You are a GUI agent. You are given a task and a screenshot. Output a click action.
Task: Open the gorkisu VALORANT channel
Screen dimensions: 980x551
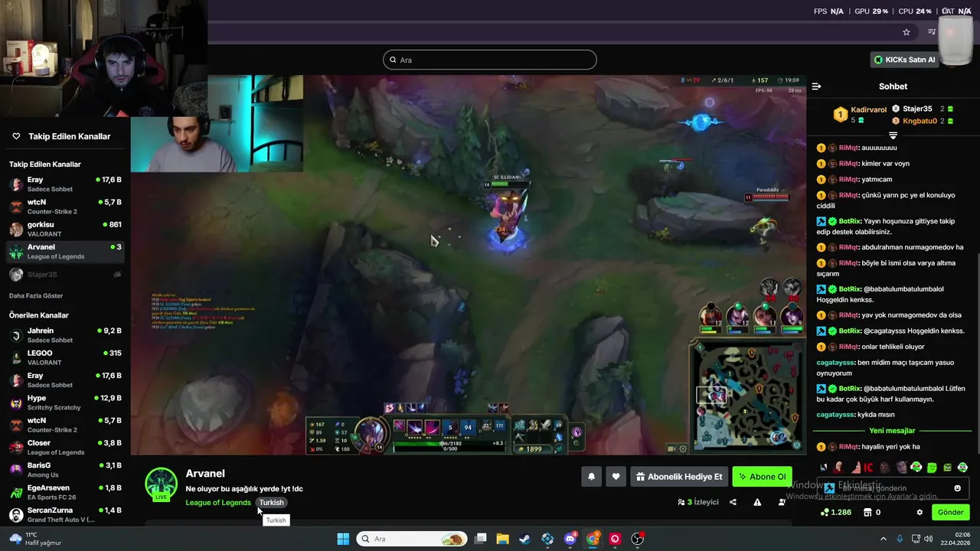click(65, 229)
